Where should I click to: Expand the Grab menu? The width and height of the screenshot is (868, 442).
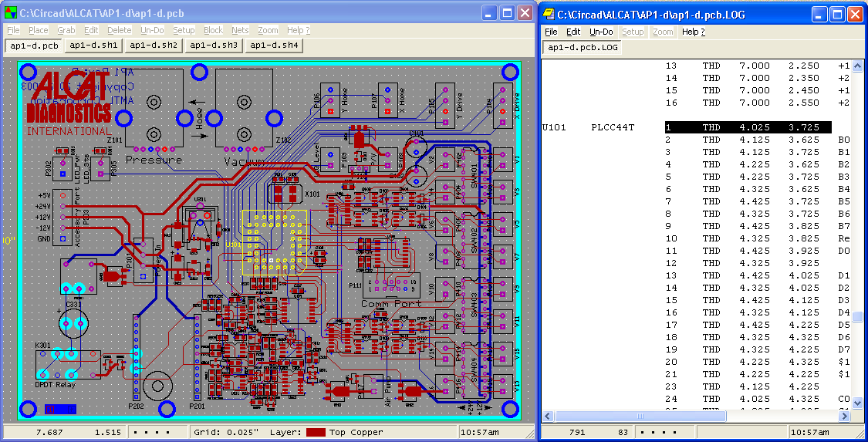66,30
